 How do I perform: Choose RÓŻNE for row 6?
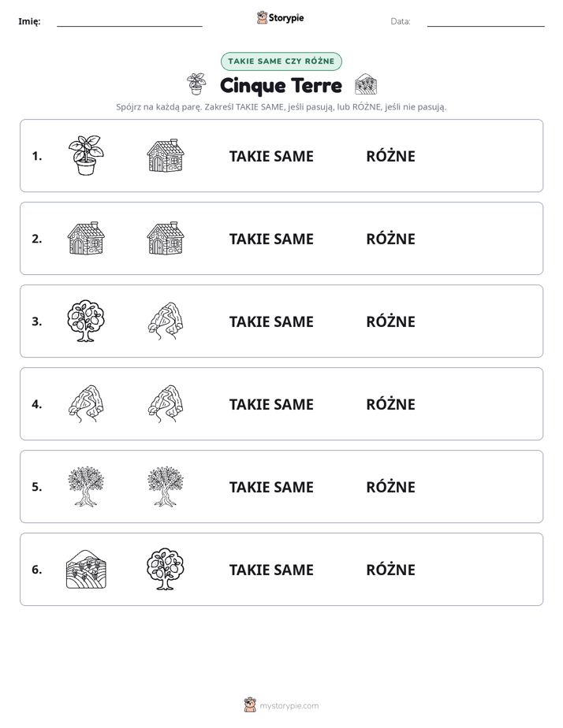point(390,569)
